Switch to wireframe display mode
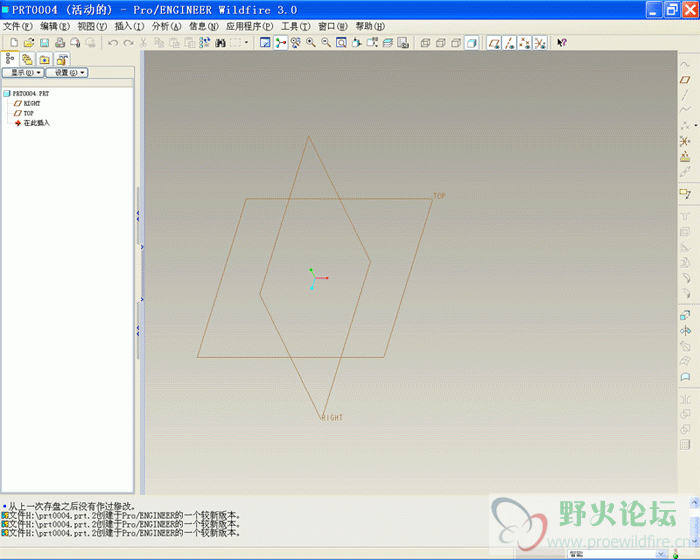The width and height of the screenshot is (700, 560). click(425, 43)
